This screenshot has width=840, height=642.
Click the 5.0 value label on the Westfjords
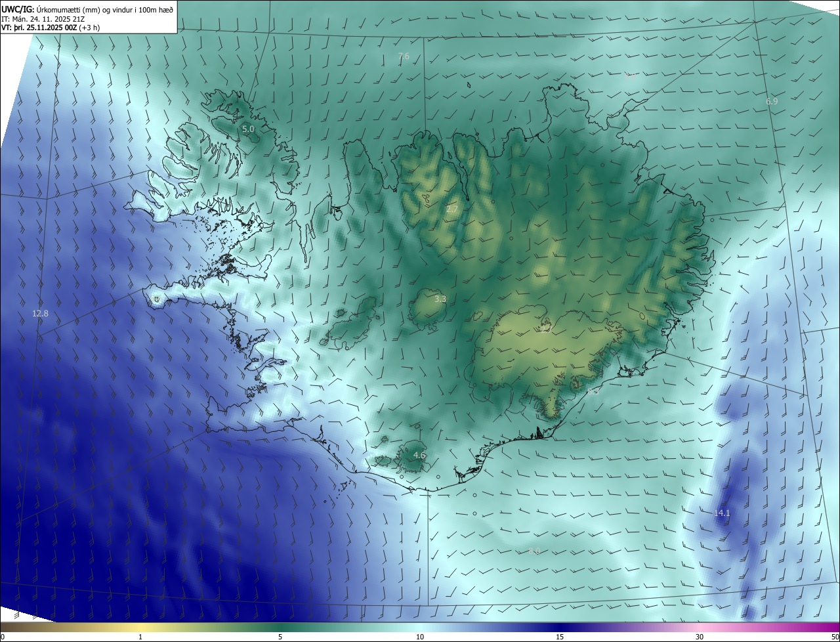coord(248,129)
